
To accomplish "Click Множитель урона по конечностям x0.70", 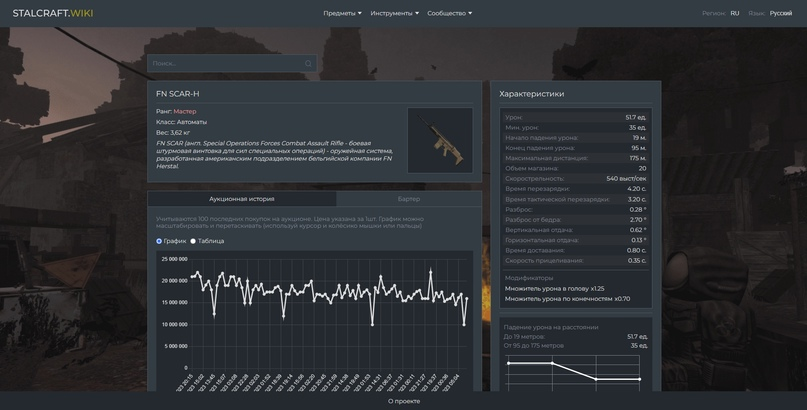I will [567, 298].
